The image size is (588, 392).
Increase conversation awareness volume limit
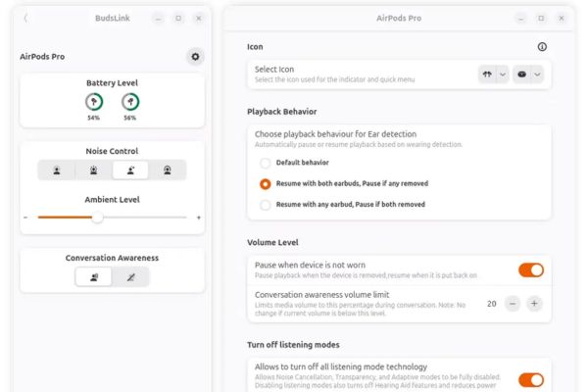pyautogui.click(x=534, y=304)
